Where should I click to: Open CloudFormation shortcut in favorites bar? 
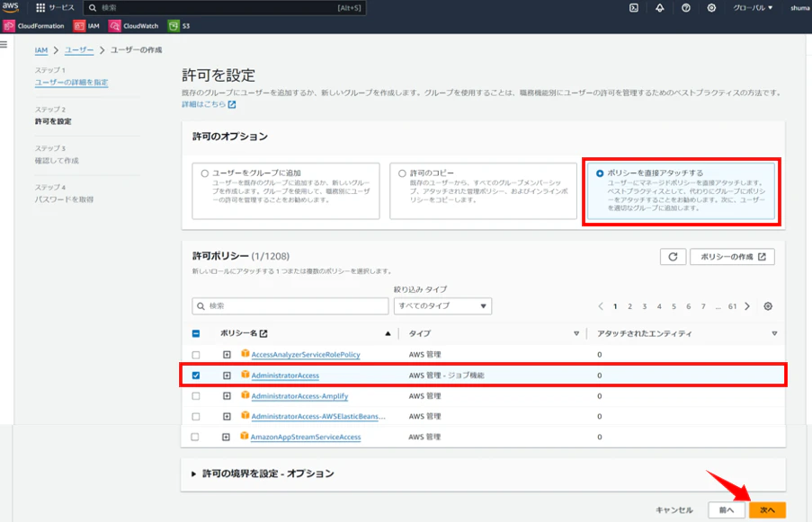click(34, 26)
